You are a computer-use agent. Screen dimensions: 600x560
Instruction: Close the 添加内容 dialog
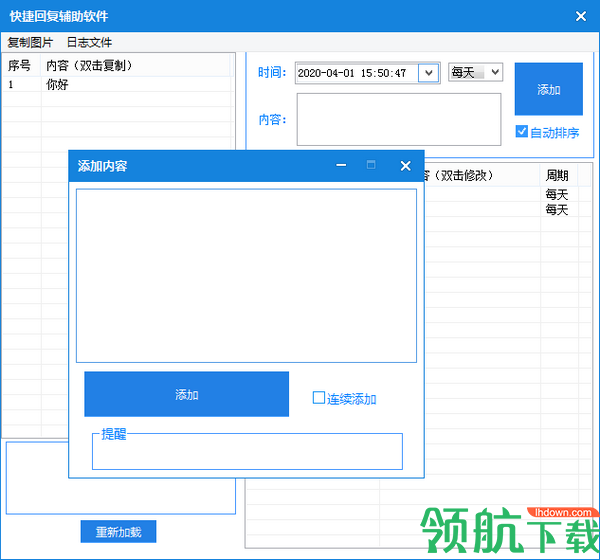click(406, 166)
